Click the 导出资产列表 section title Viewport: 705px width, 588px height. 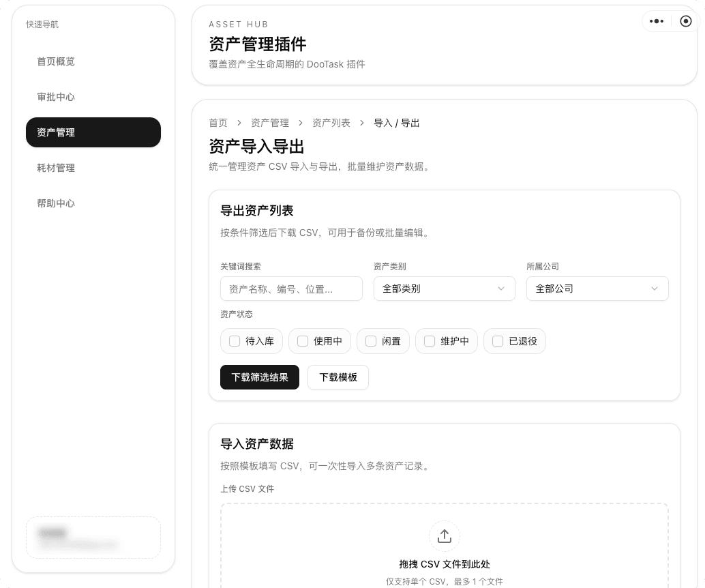coord(257,211)
